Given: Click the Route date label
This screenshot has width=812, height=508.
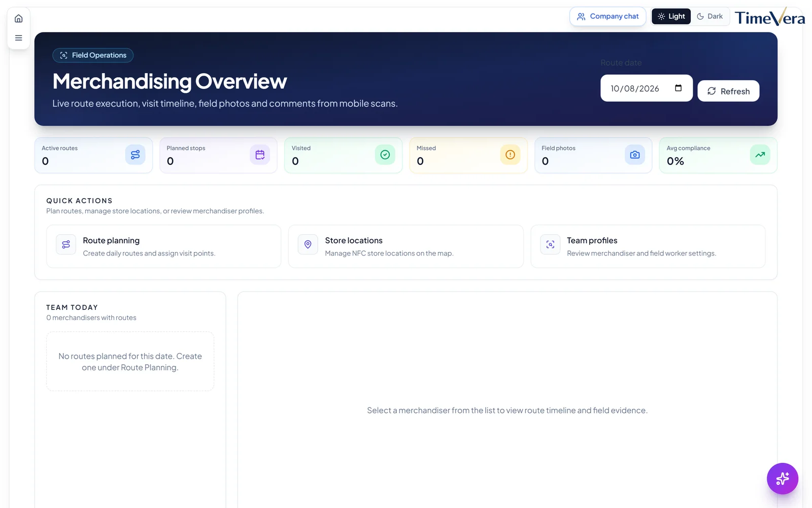Looking at the screenshot, I should pos(621,63).
